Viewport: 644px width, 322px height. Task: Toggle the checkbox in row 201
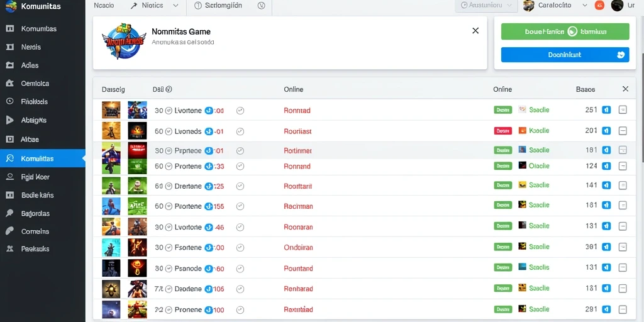pos(623,131)
